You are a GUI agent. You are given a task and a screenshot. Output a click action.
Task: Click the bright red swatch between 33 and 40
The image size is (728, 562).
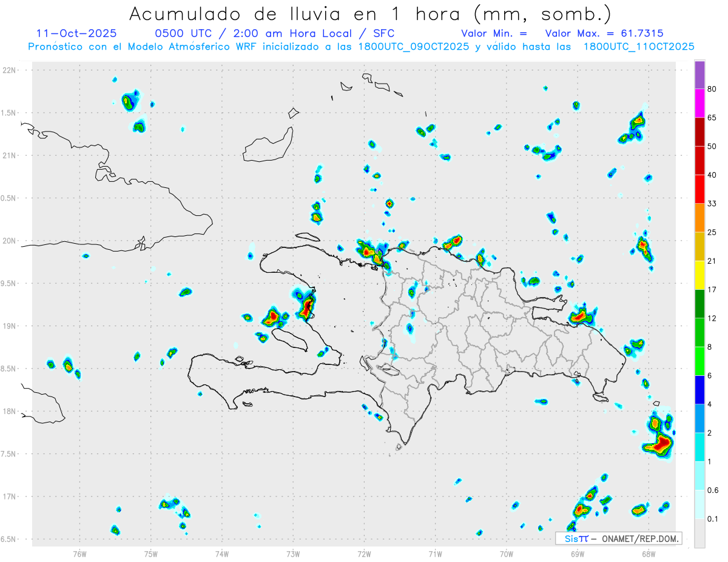tap(700, 189)
